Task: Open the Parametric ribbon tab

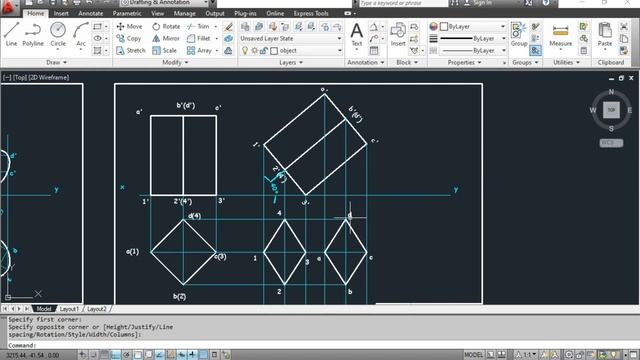Action: click(x=127, y=13)
